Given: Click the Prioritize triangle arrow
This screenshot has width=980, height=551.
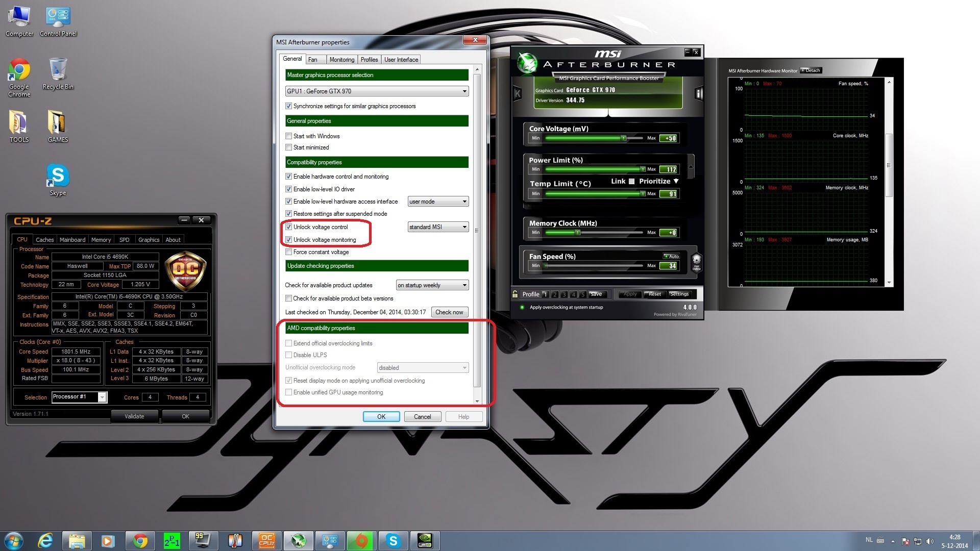Looking at the screenshot, I should [676, 181].
